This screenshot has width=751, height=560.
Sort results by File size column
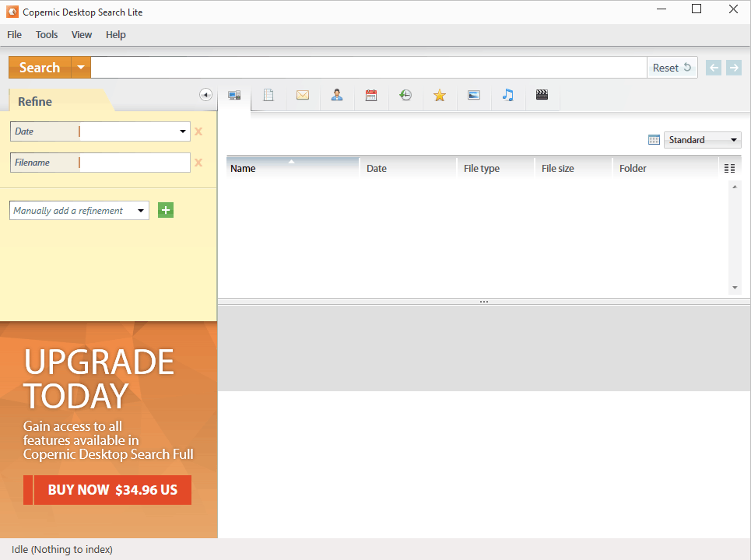coord(574,169)
